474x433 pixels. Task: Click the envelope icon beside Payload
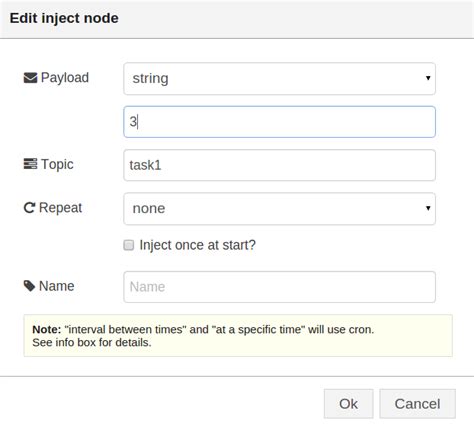click(x=30, y=78)
